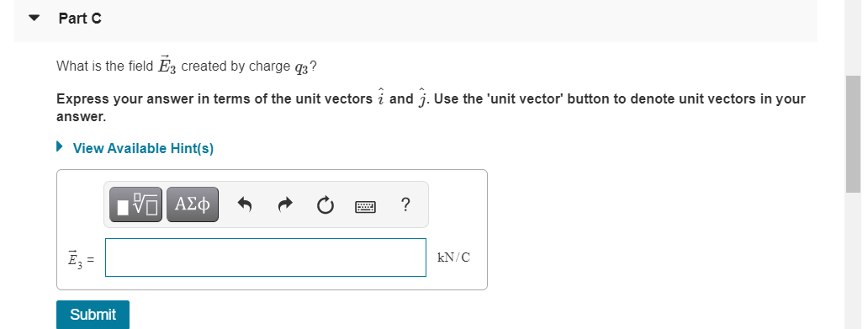Reset the answer box with circular arrow
The image size is (868, 329).
[325, 205]
